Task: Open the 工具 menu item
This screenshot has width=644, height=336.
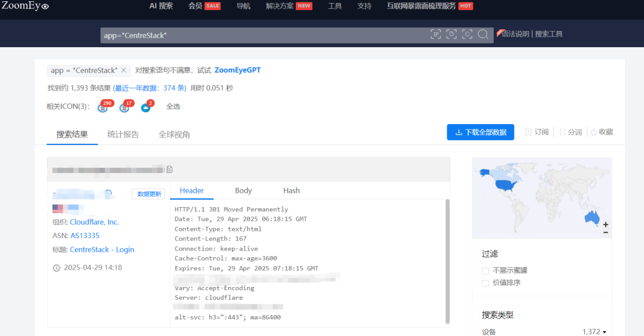Action: pos(335,6)
